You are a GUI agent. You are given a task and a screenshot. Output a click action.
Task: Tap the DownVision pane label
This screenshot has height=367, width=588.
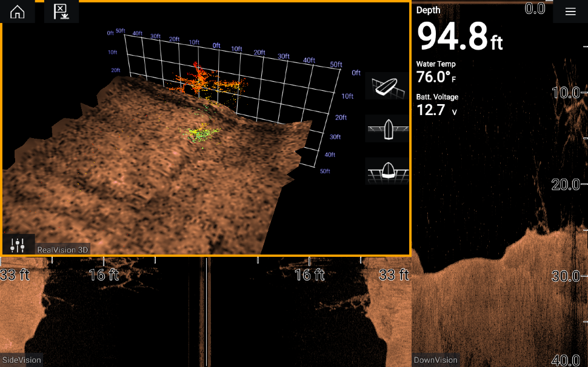pyautogui.click(x=436, y=360)
